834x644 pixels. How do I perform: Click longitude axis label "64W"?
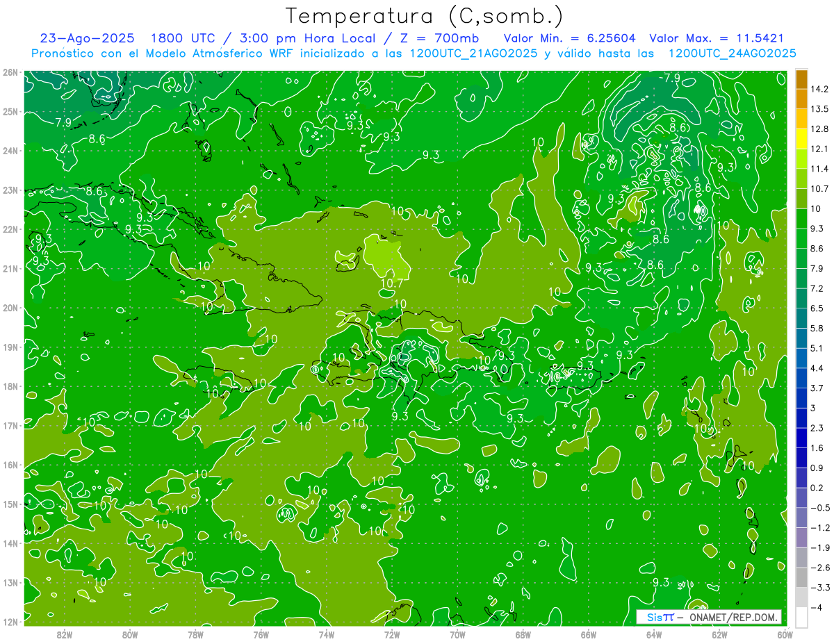point(653,634)
